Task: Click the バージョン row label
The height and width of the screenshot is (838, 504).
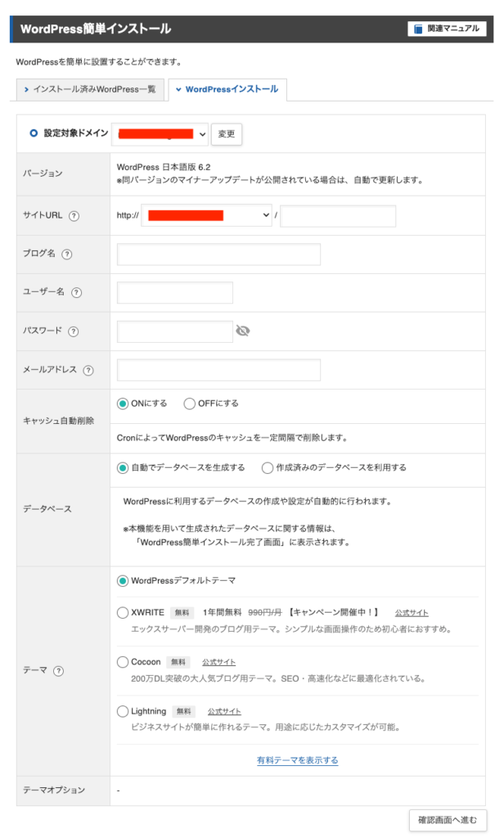Action: 43,173
